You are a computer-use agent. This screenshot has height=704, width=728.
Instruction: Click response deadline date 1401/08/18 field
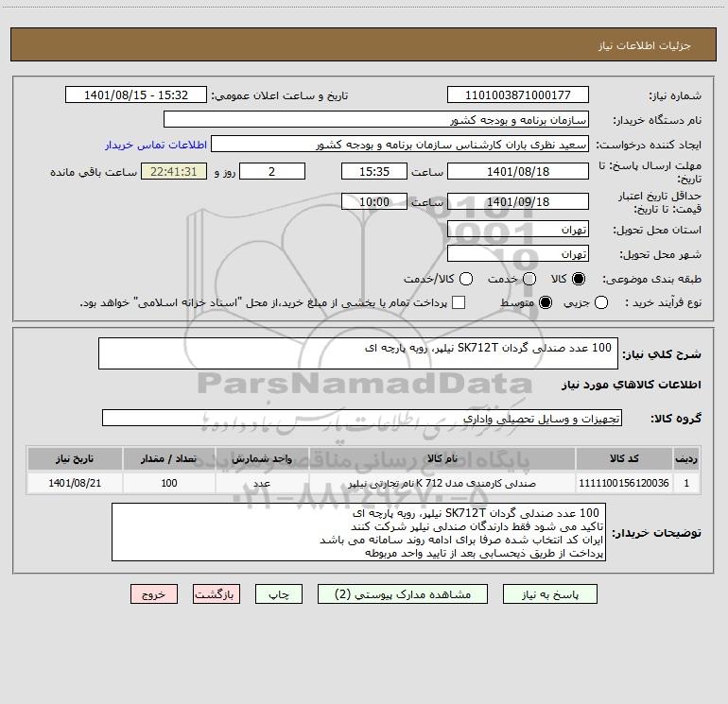tap(518, 171)
